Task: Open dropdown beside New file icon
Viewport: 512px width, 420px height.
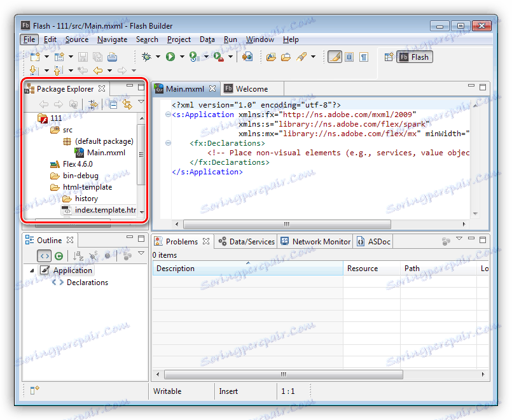Action: tap(46, 57)
